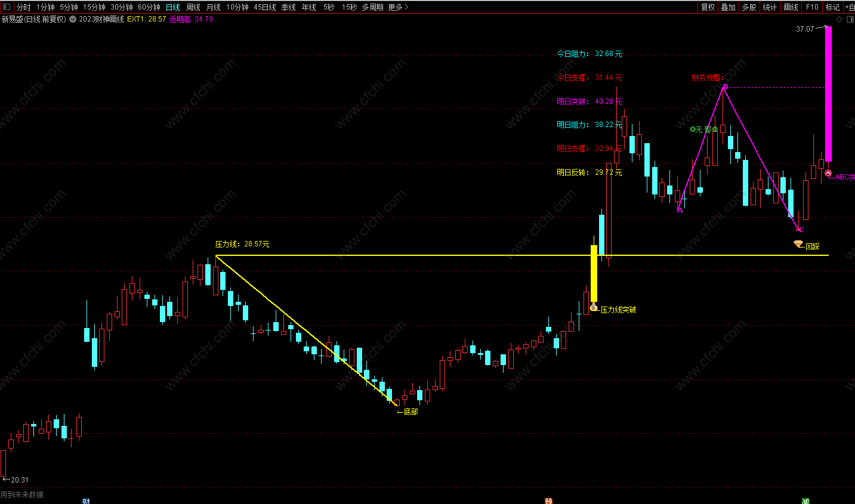
Task: Click the diamond marker icon at top right
Action: (x=839, y=19)
